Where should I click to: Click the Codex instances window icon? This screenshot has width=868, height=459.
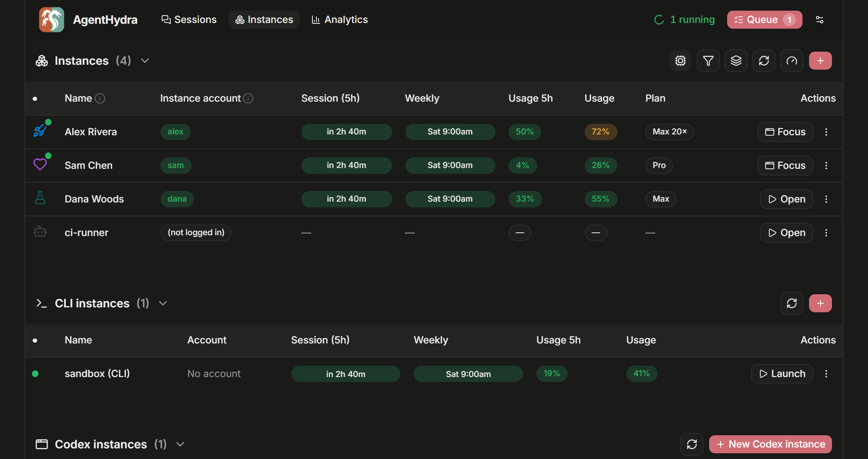[x=42, y=444]
